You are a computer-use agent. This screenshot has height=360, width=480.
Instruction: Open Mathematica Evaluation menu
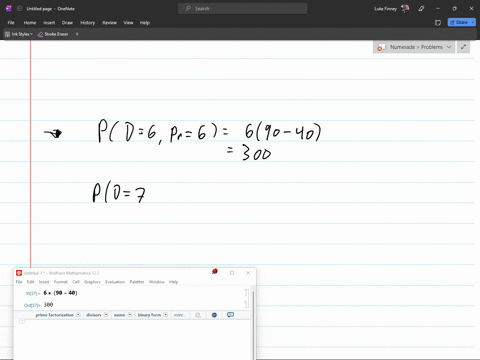pyautogui.click(x=115, y=282)
